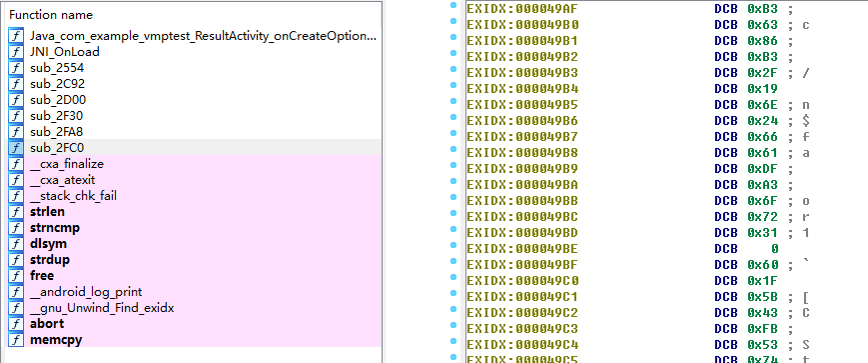Click function icon beside sub_2F30

coord(17,116)
